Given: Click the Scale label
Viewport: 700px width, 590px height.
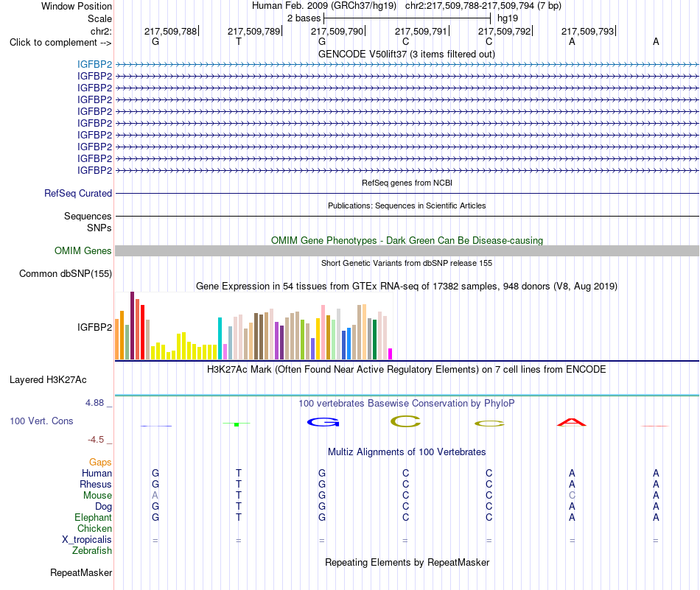Looking at the screenshot, I should 99,18.
